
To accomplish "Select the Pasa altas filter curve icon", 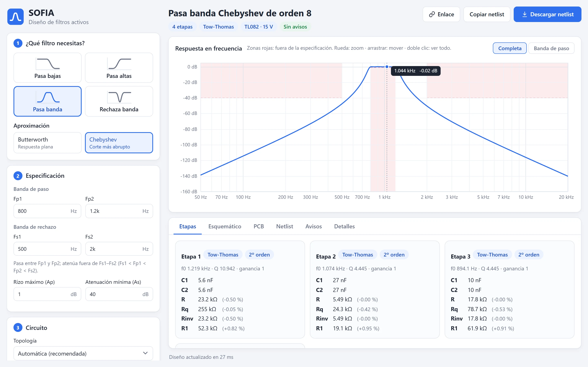I will pyautogui.click(x=119, y=64).
